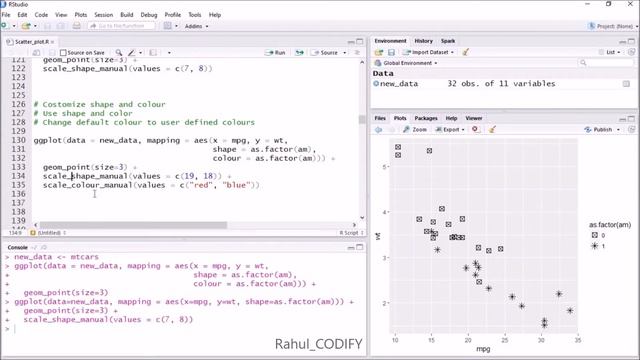The image size is (640, 360).
Task: Open the Tools menu
Action: [x=195, y=15]
